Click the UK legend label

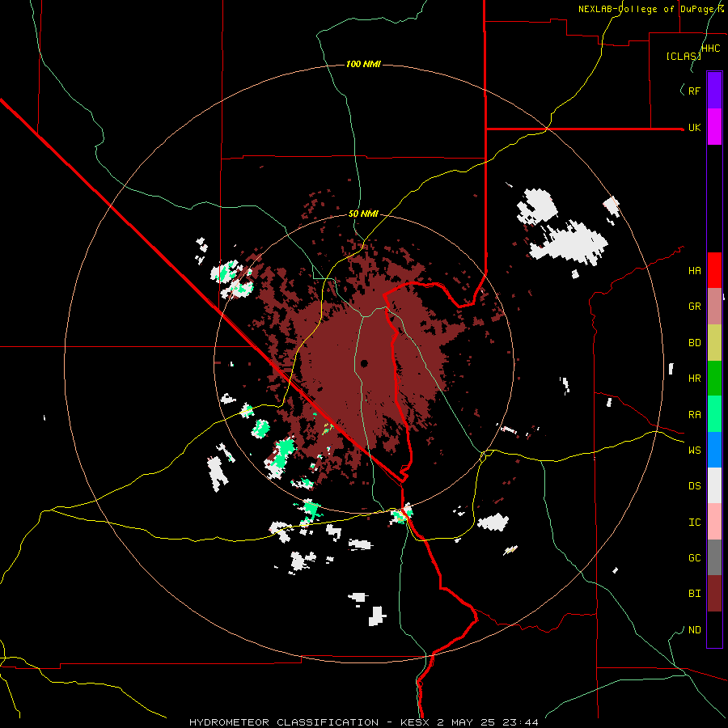(x=694, y=127)
